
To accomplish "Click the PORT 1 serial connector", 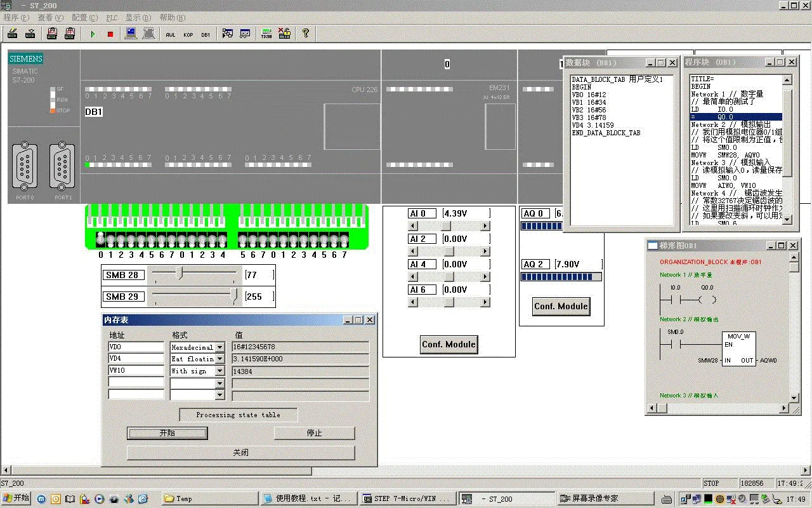I will tap(63, 166).
